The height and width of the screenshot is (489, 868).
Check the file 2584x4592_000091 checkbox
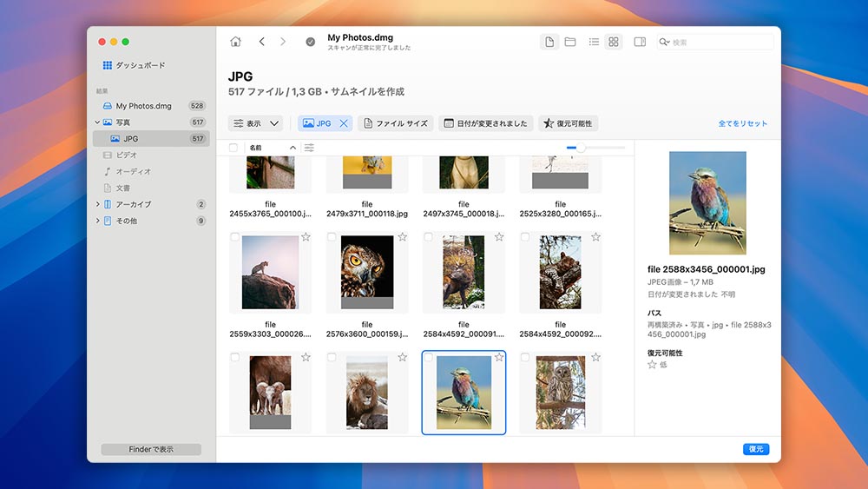click(428, 237)
